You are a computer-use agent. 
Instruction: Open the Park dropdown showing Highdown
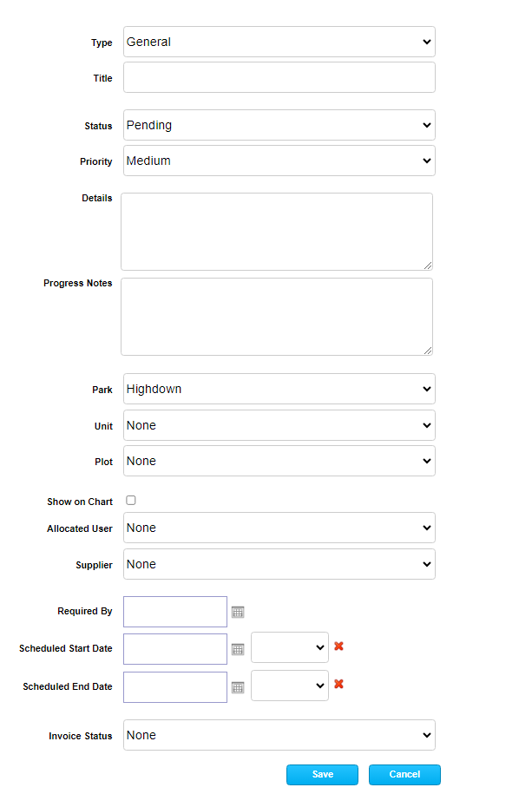(279, 389)
